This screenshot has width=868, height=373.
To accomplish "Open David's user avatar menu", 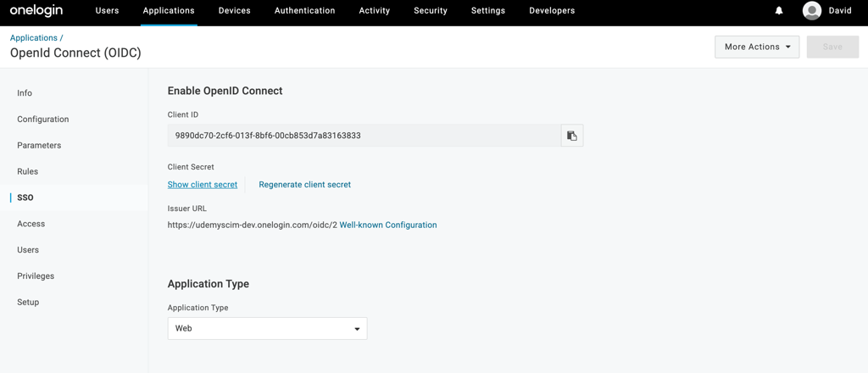I will [811, 10].
